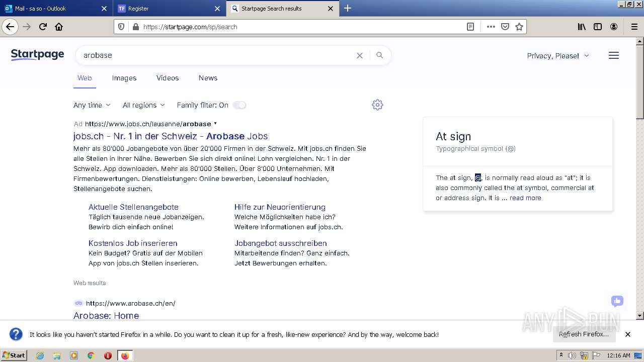The image size is (644, 362).
Task: Select Startpage Search results tab
Action: [283, 9]
